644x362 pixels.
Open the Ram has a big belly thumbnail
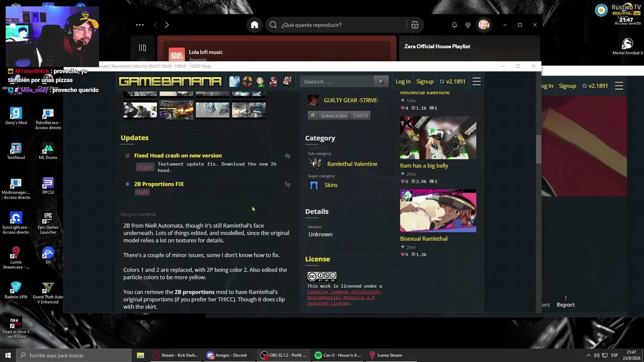[x=438, y=138]
